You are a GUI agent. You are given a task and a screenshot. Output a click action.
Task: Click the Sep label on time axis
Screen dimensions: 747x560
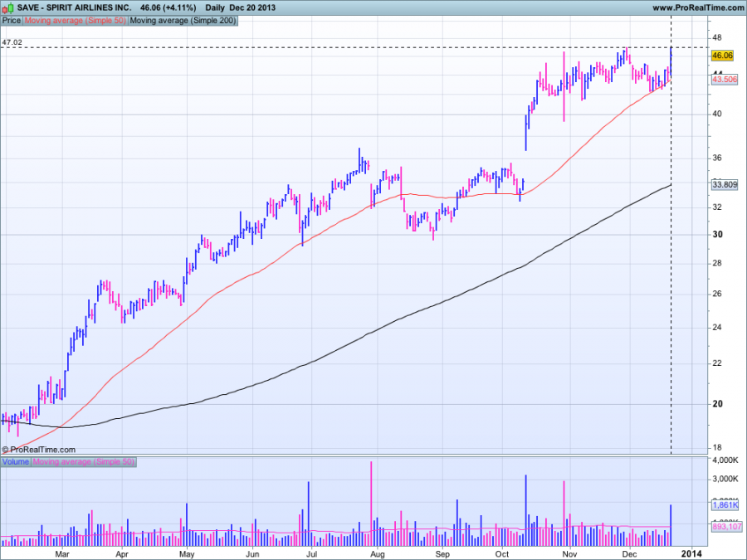[442, 554]
